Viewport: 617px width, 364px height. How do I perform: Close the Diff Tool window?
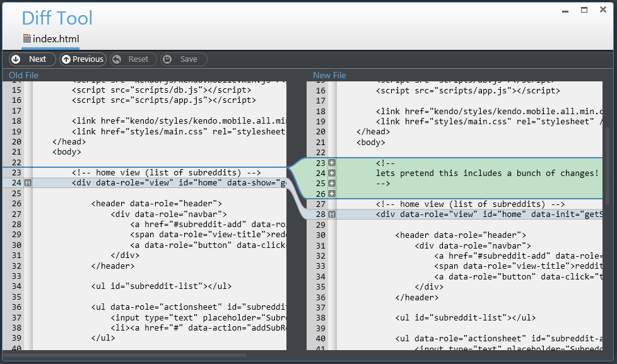click(x=603, y=9)
